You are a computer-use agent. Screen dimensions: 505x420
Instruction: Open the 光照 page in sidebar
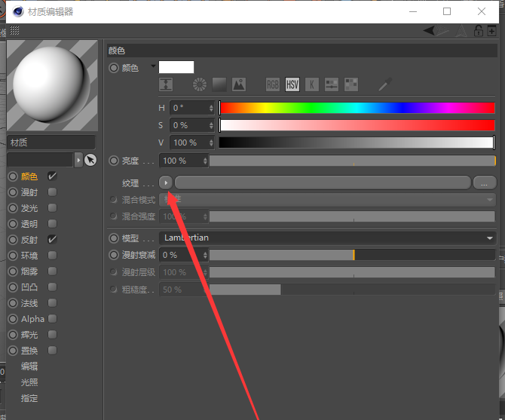point(29,382)
